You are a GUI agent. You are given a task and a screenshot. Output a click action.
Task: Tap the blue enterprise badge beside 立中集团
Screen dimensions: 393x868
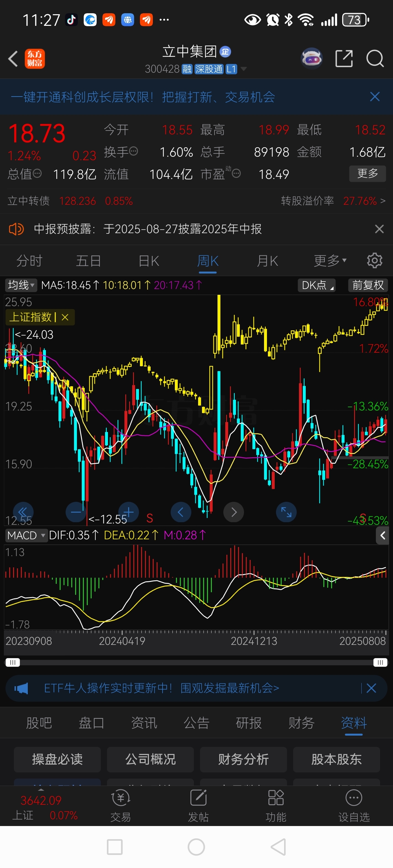tap(225, 52)
